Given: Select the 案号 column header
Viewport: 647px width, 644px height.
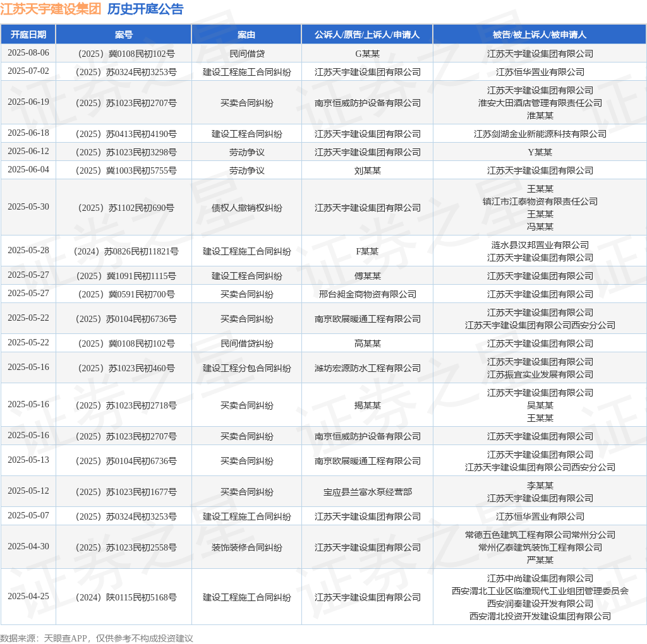Looking at the screenshot, I should [124, 35].
